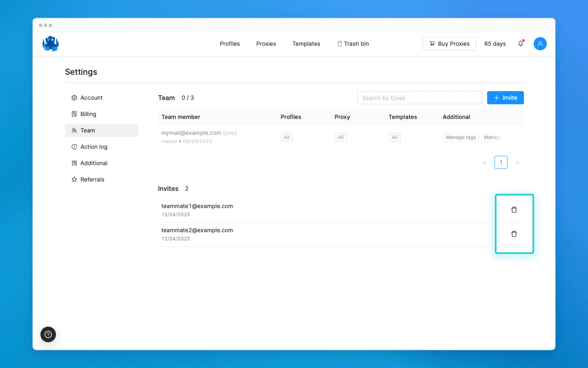
Task: Click the Templates All tag
Action: click(x=394, y=137)
